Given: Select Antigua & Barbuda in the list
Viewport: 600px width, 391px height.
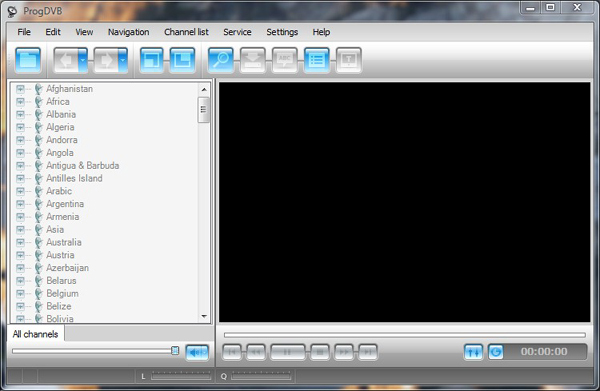Looking at the screenshot, I should [x=83, y=166].
